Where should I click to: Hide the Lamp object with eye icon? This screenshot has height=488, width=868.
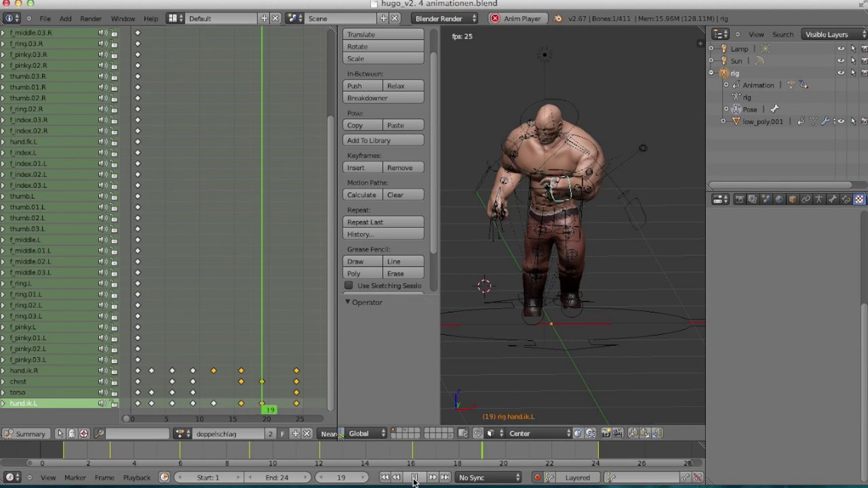[x=841, y=48]
